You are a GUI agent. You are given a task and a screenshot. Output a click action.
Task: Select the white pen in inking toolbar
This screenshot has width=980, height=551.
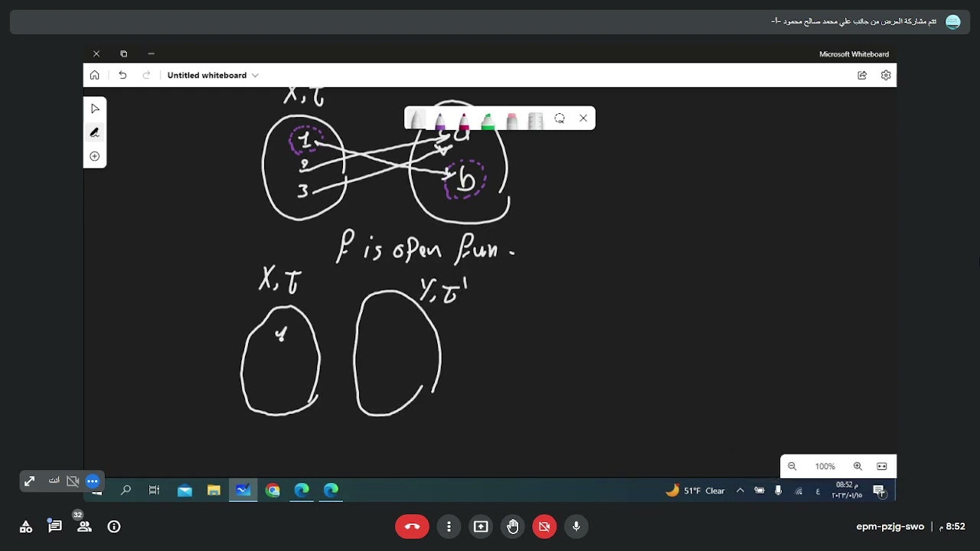416,119
